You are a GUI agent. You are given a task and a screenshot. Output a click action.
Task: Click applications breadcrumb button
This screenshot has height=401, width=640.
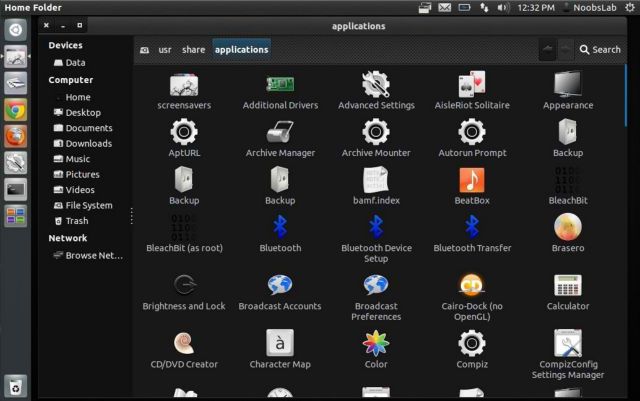241,50
